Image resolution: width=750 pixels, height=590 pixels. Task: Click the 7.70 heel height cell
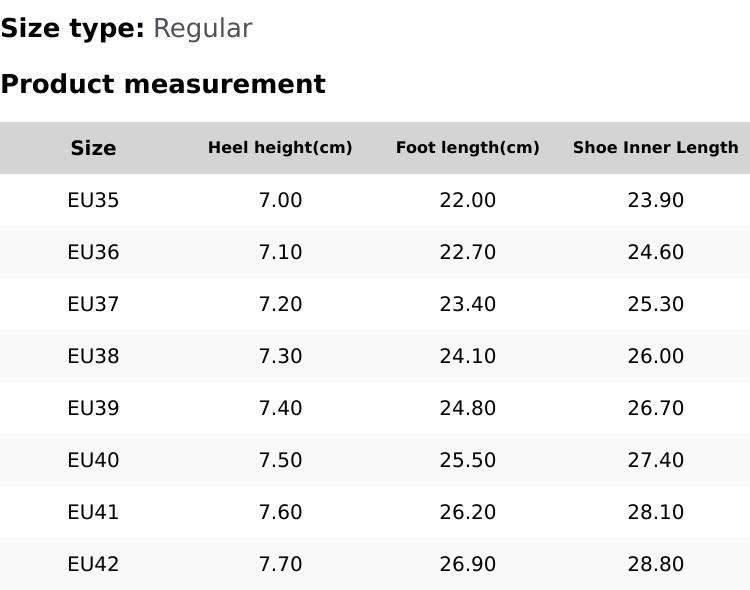pyautogui.click(x=280, y=564)
